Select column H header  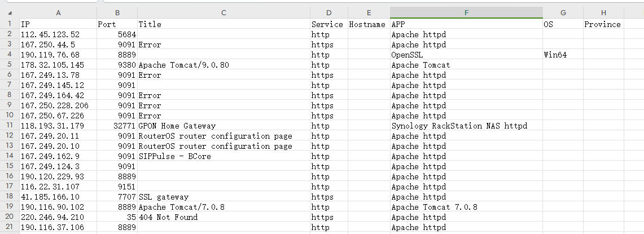(x=603, y=13)
